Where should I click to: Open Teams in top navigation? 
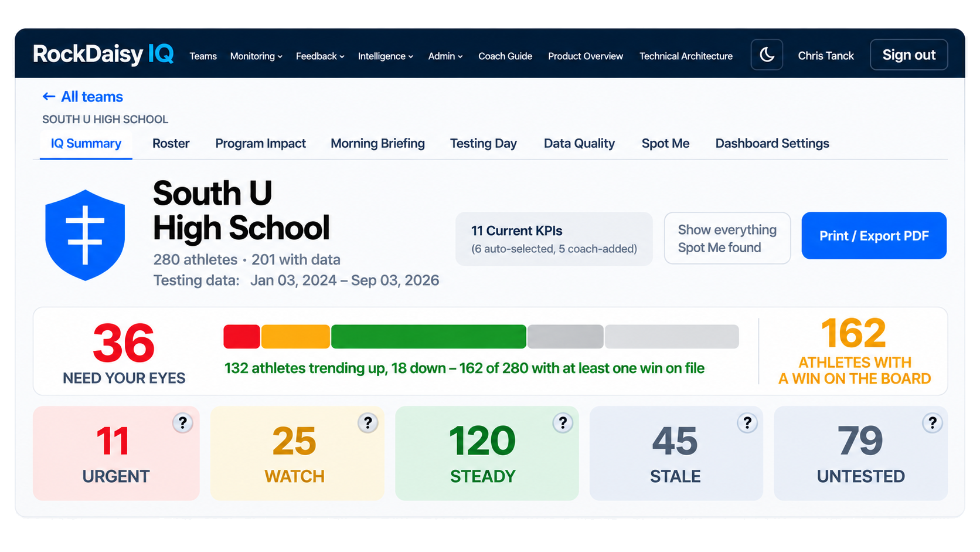pos(203,56)
